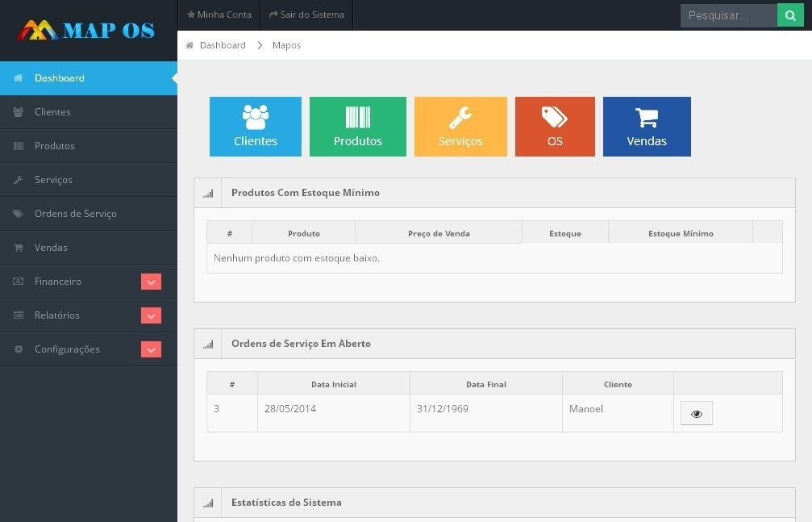This screenshot has height=522, width=812.
Task: Click the green search magnifier button
Action: point(790,15)
